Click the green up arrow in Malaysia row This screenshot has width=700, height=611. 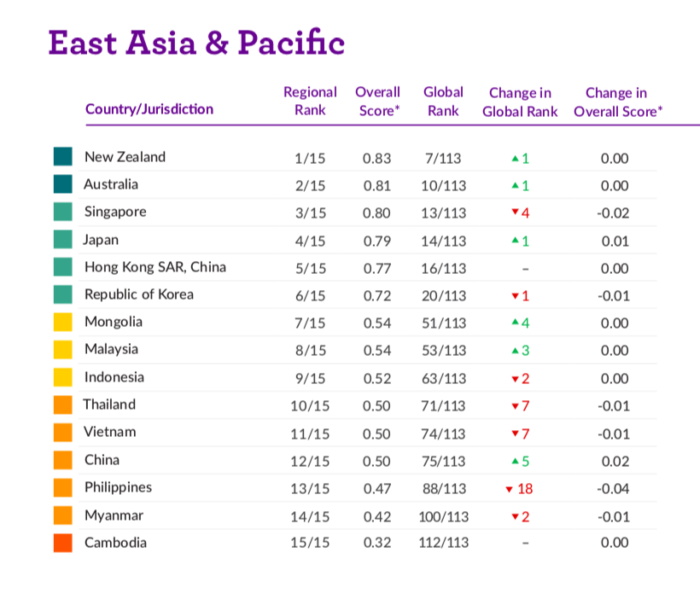515,352
